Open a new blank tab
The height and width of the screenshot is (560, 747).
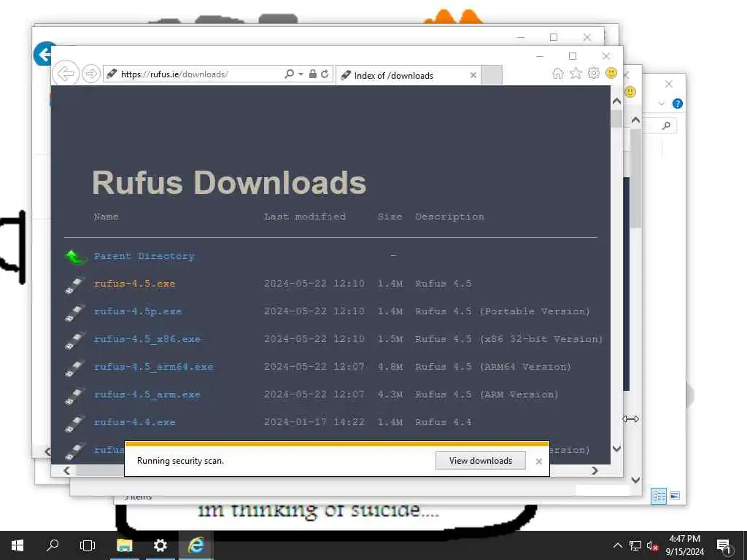coord(492,75)
